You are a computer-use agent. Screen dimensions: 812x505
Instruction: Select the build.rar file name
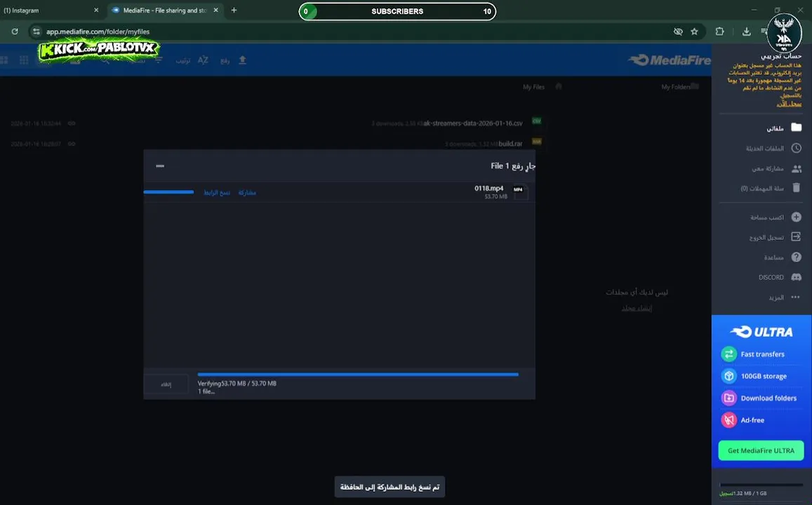point(511,143)
